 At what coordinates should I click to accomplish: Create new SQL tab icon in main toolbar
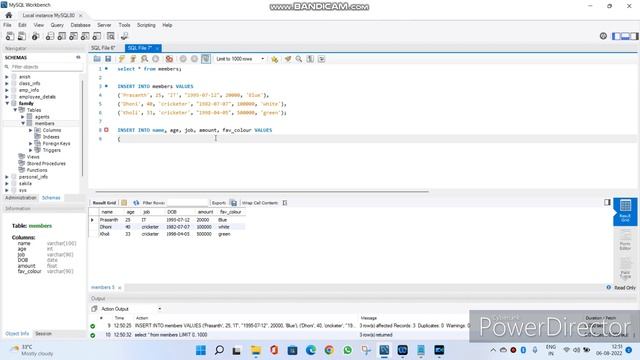tap(10, 36)
